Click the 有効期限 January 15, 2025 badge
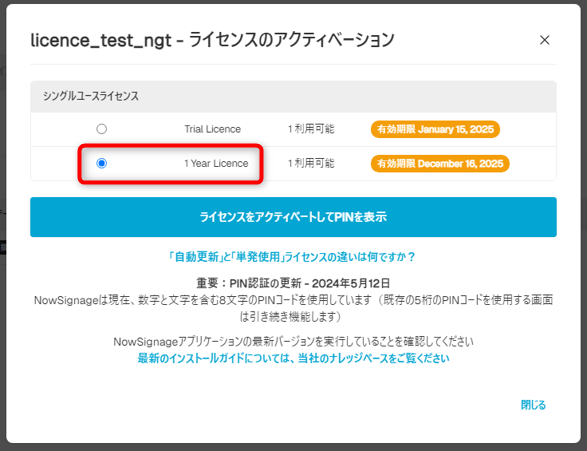Screen dimensions: 587x451 [x=435, y=129]
